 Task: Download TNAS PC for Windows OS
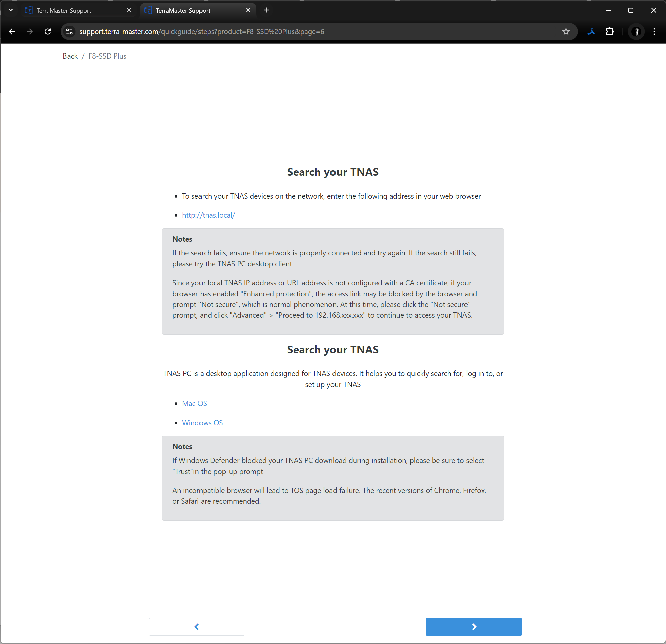pyautogui.click(x=202, y=423)
